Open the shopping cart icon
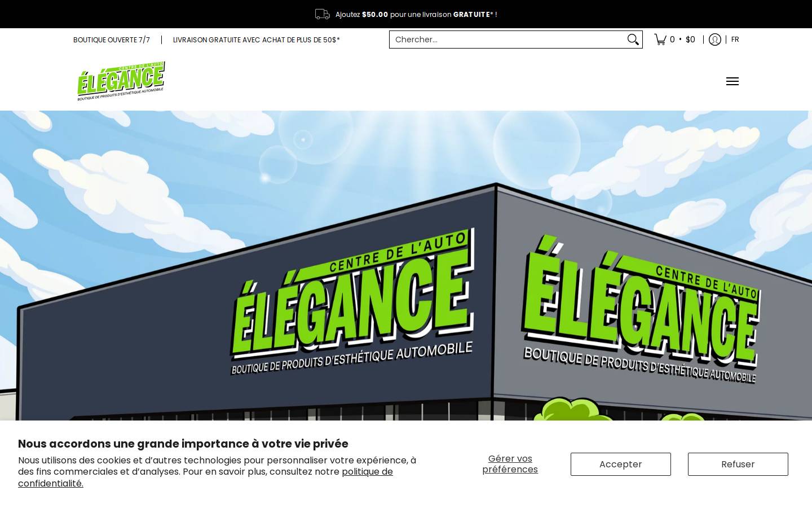Viewport: 812px width, 508px height. (x=660, y=40)
